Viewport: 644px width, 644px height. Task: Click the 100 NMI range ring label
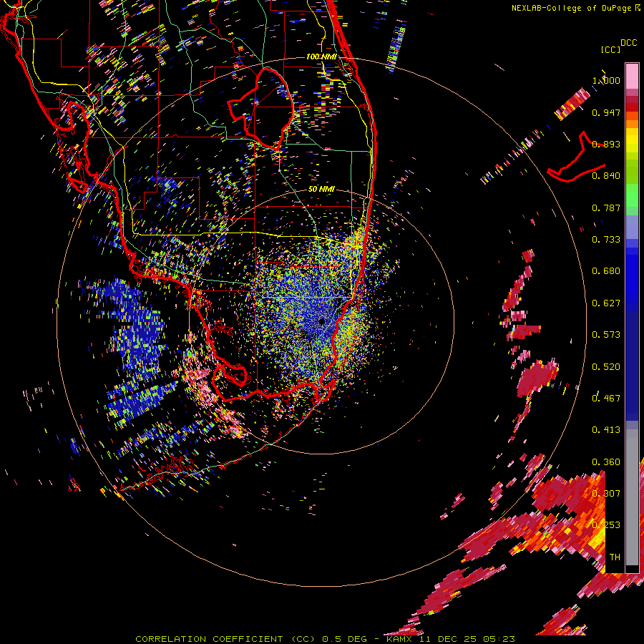point(321,57)
